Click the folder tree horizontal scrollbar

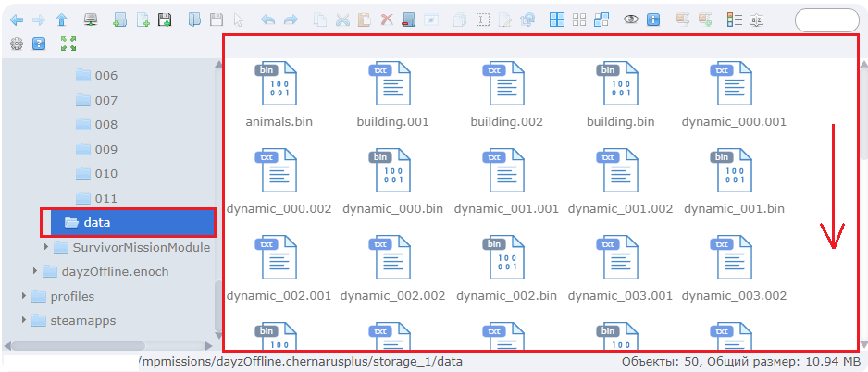78,345
